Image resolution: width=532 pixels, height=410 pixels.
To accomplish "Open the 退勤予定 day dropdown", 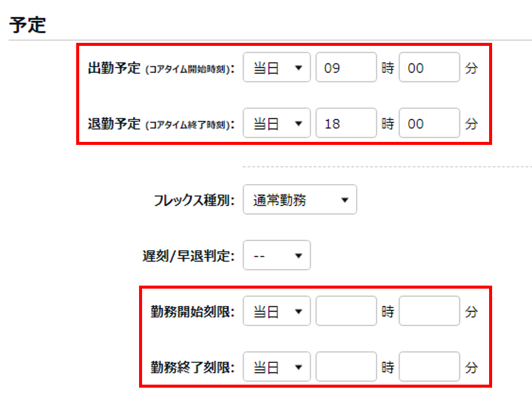I will pos(276,124).
